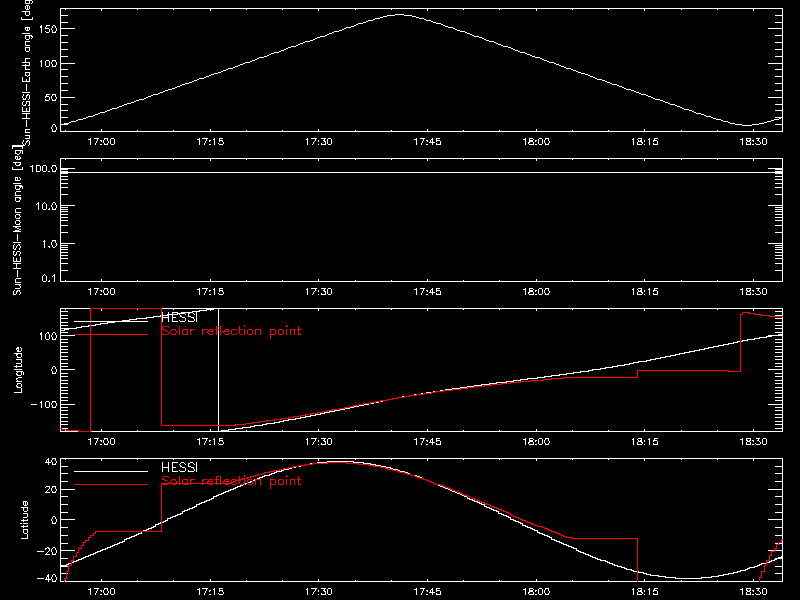Click 17:15 label under Earth angle plot
The width and height of the screenshot is (800, 600).
[210, 142]
